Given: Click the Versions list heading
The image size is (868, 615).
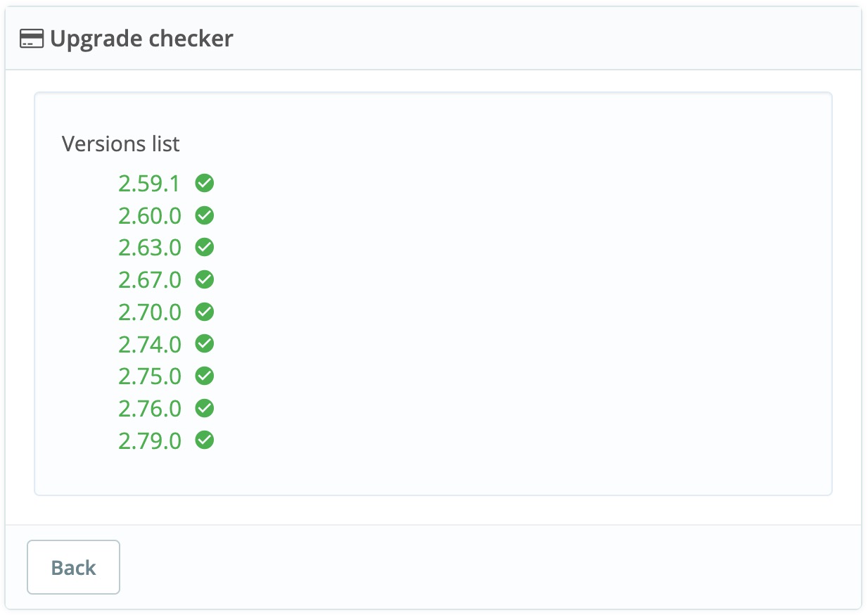Looking at the screenshot, I should pyautogui.click(x=121, y=144).
